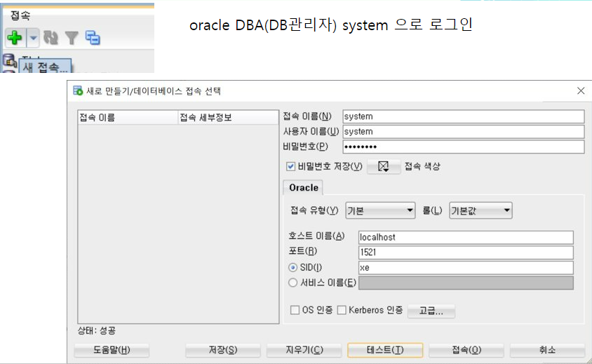This screenshot has width=592, height=364.
Task: Click the 접속(O) connect button
Action: pos(466,350)
